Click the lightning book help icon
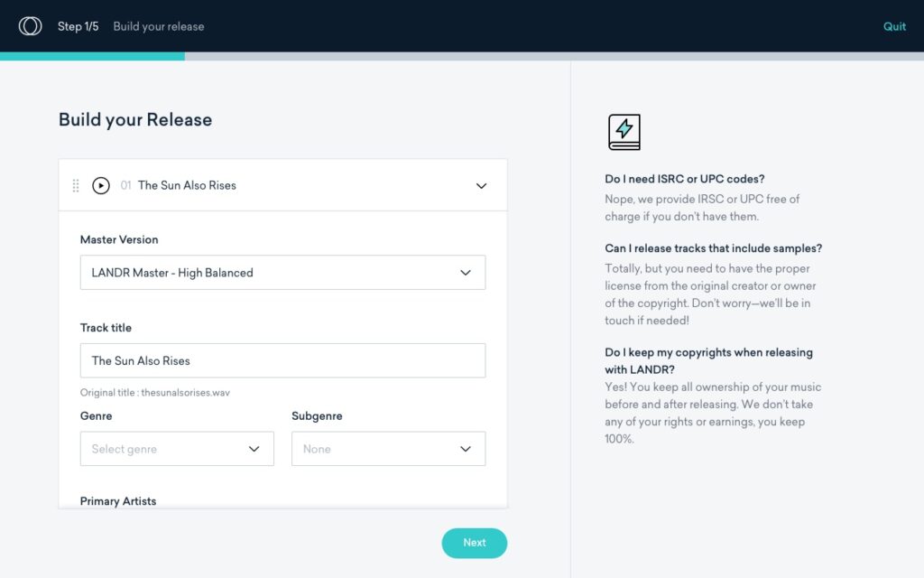The height and width of the screenshot is (578, 924). click(x=624, y=132)
